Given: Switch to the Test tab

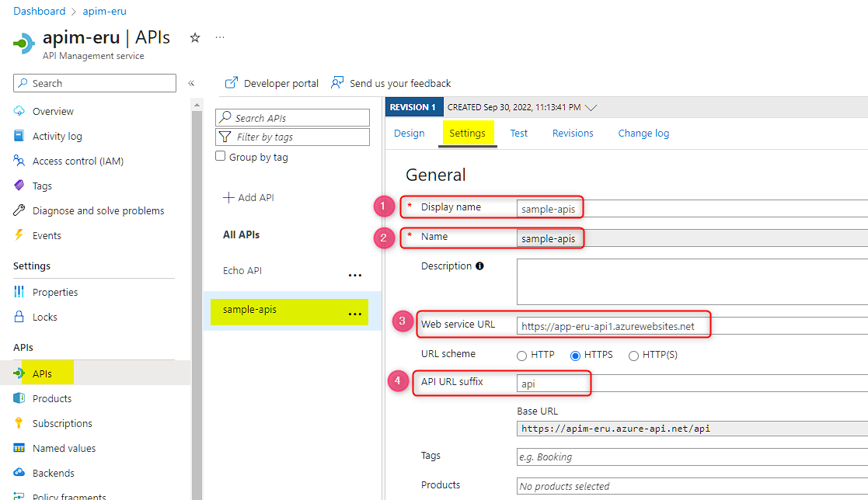Looking at the screenshot, I should pyautogui.click(x=518, y=134).
